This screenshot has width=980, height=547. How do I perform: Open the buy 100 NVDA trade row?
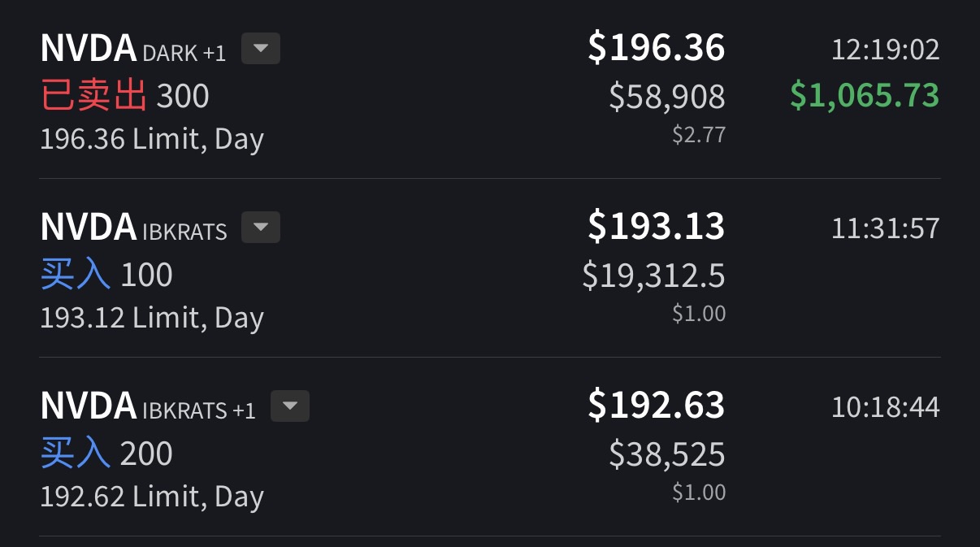(x=490, y=268)
